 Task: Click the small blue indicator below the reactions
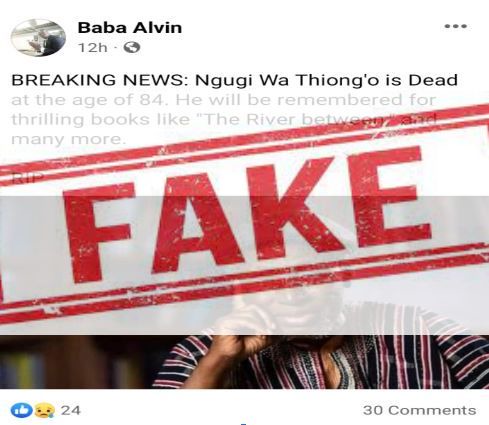coord(244,424)
